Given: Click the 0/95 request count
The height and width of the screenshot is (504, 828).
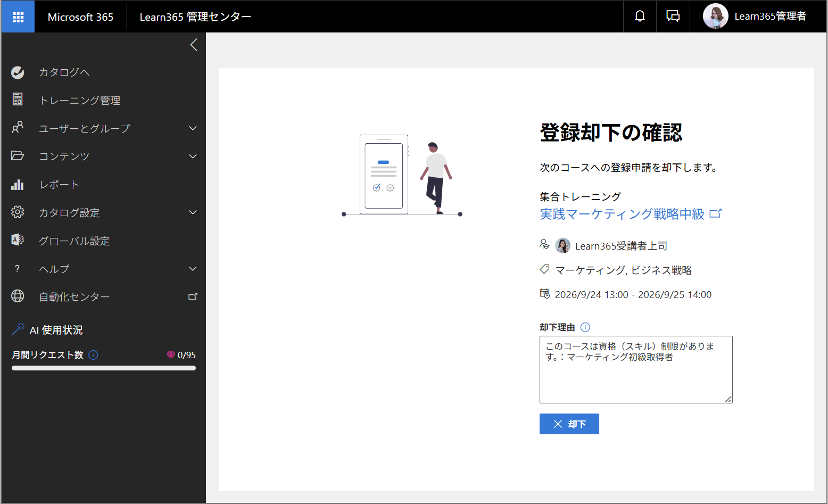Looking at the screenshot, I should coord(186,355).
